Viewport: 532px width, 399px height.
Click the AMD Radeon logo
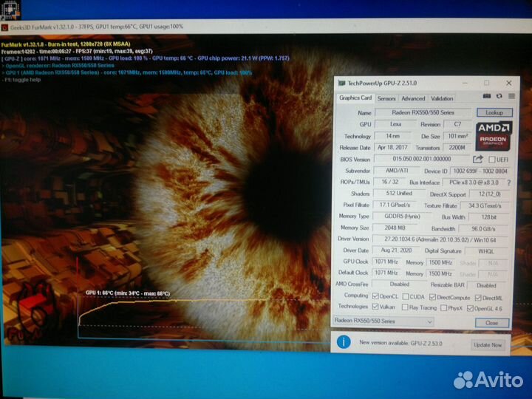(x=494, y=136)
